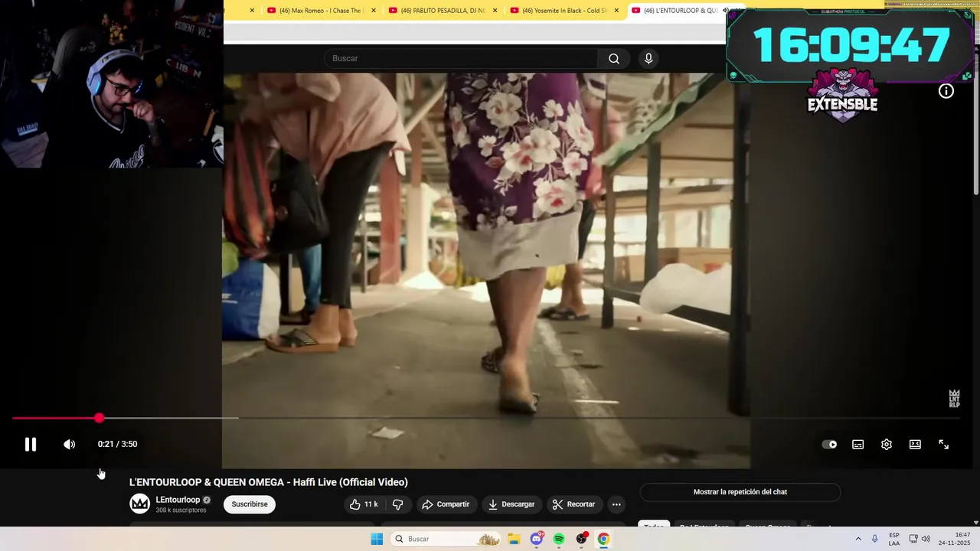The width and height of the screenshot is (980, 551).
Task: Download video with Descargar button
Action: click(x=511, y=504)
